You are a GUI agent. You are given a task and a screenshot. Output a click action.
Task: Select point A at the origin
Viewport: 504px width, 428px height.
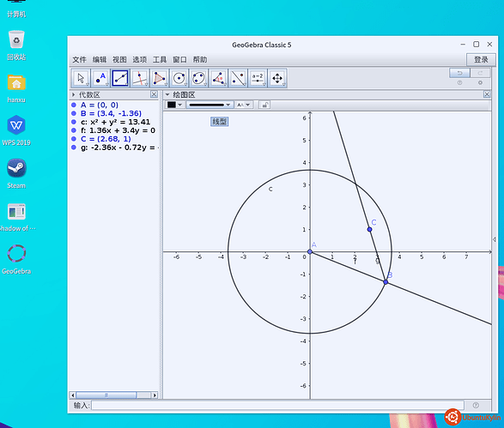(x=310, y=252)
